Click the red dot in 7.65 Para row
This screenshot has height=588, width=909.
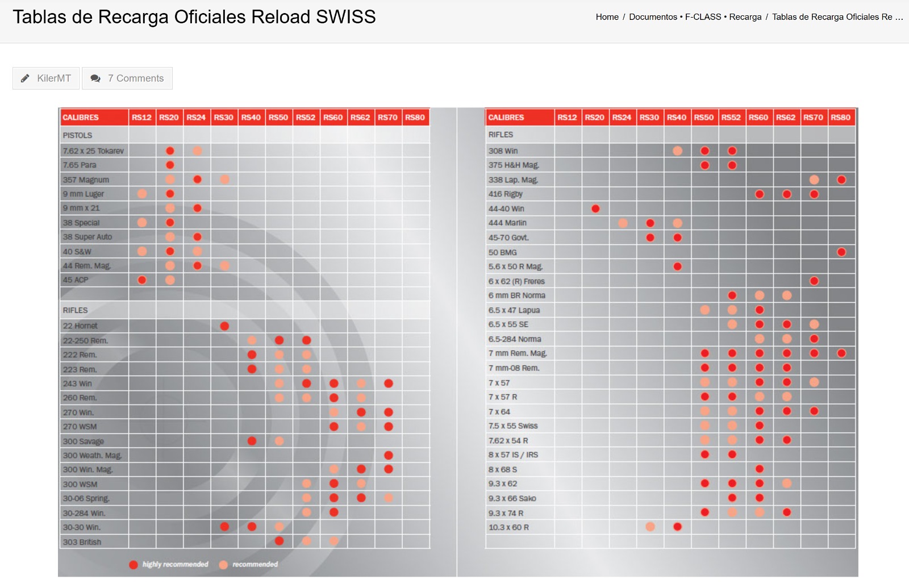170,165
